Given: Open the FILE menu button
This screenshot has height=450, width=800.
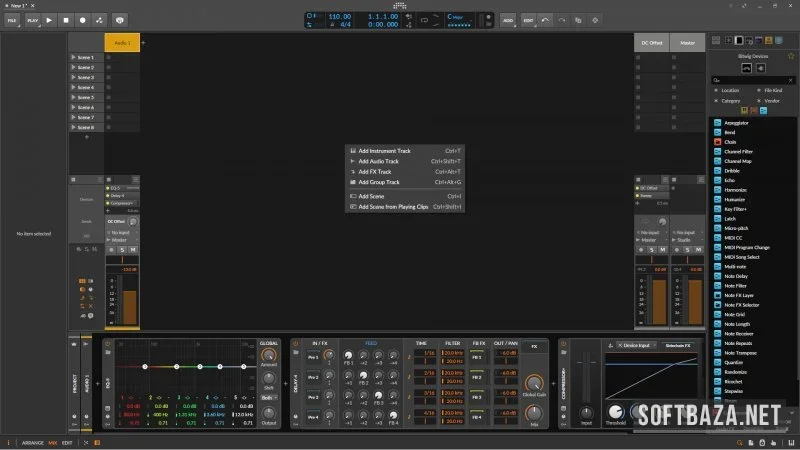Looking at the screenshot, I should [14, 19].
